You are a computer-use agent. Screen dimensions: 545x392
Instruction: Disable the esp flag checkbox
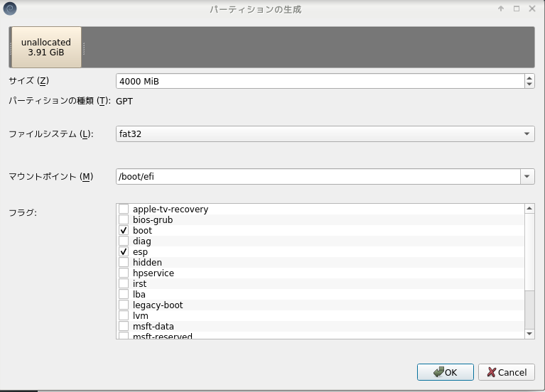click(124, 252)
